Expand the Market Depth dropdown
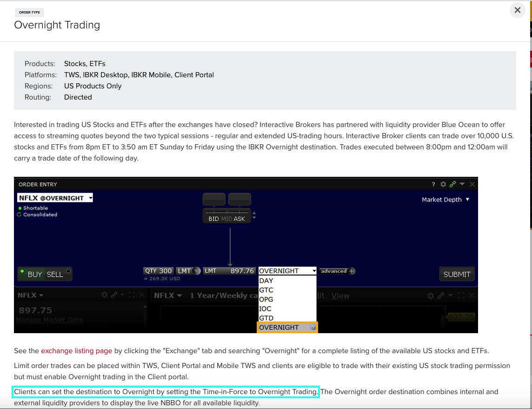Image resolution: width=532 pixels, height=409 pixels. 446,200
